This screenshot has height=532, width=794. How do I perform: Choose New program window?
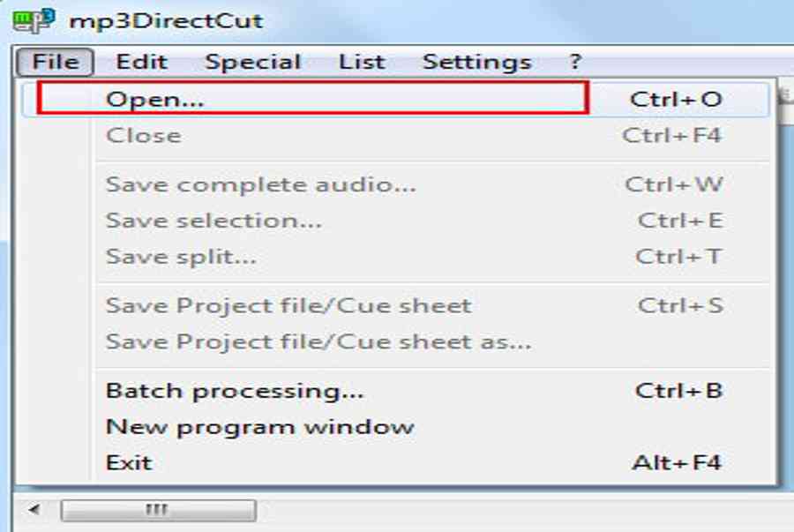click(x=396, y=427)
